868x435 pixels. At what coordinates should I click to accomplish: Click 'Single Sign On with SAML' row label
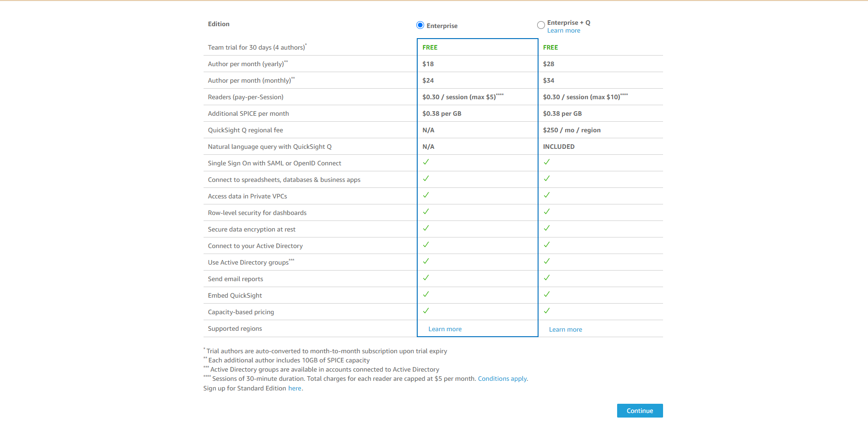click(x=274, y=163)
